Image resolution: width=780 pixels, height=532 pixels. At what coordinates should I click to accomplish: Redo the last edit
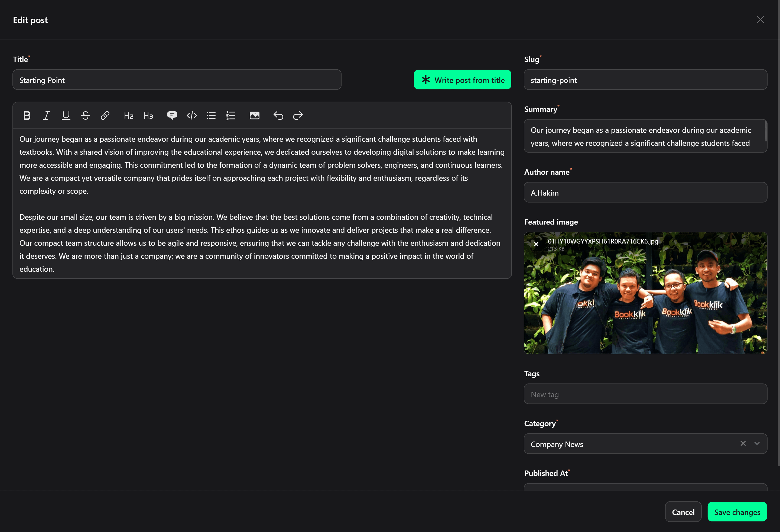click(298, 116)
